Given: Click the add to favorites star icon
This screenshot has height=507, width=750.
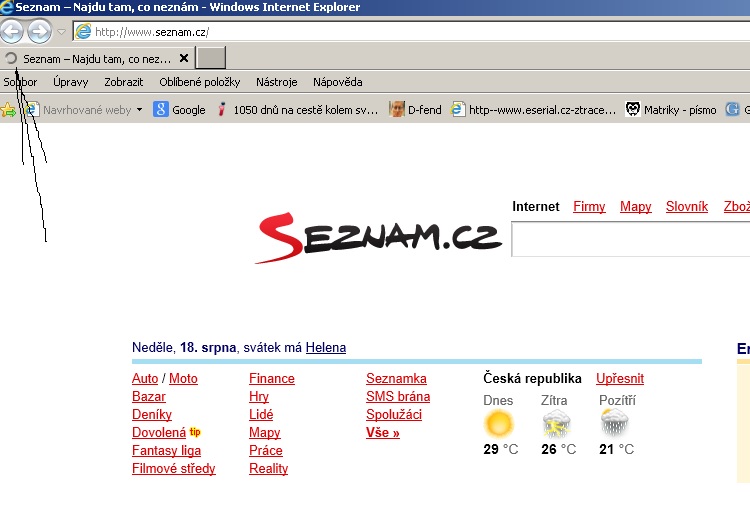Looking at the screenshot, I should [x=9, y=110].
